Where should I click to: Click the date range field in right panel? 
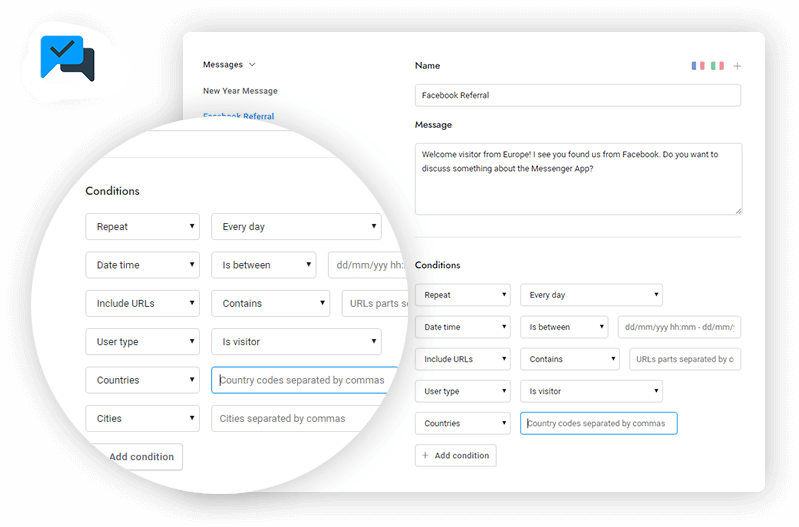tap(678, 327)
